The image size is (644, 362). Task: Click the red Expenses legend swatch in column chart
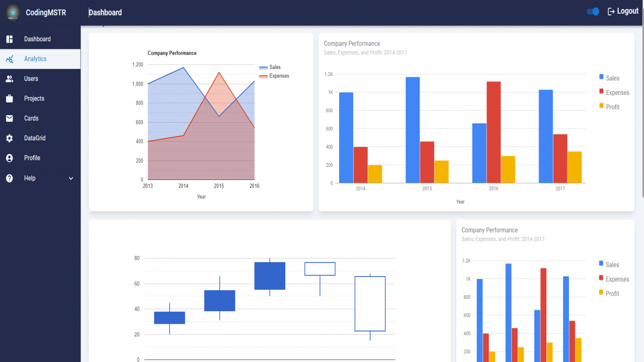point(601,92)
